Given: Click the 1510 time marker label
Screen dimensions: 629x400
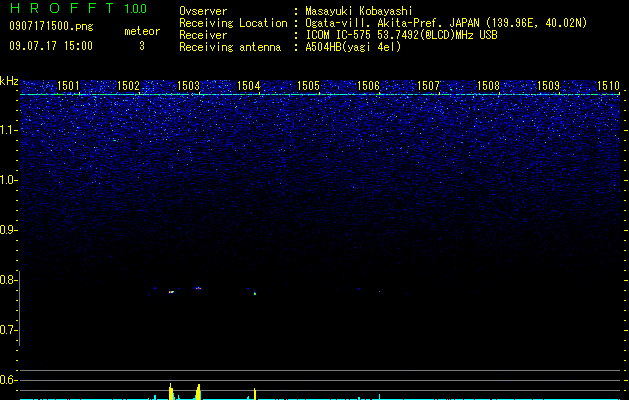Looking at the screenshot, I should (x=608, y=85).
